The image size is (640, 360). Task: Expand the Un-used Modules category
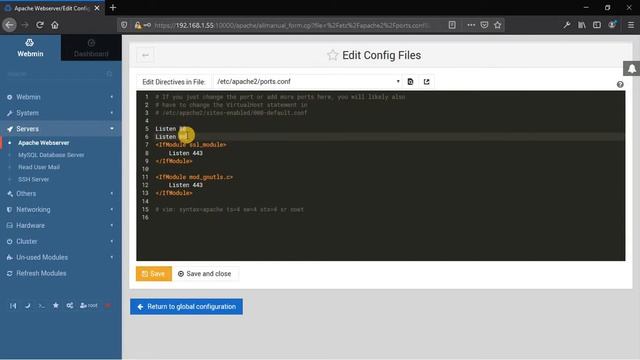tap(60, 257)
